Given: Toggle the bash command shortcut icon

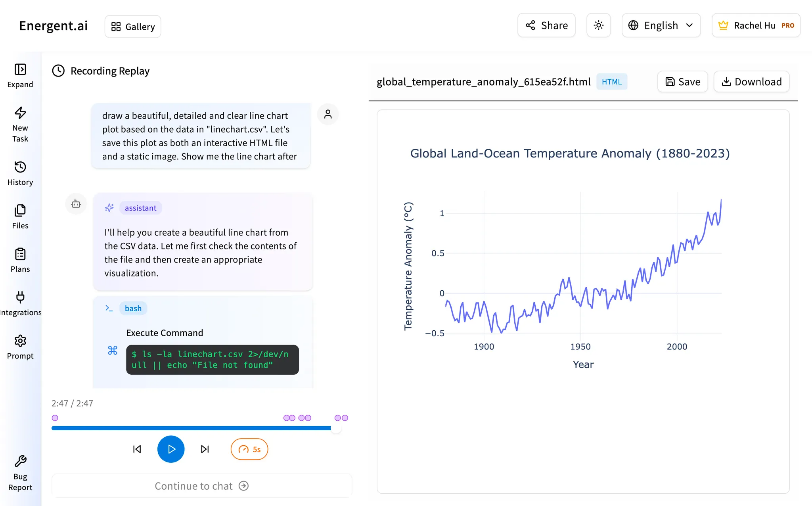Looking at the screenshot, I should [x=112, y=350].
